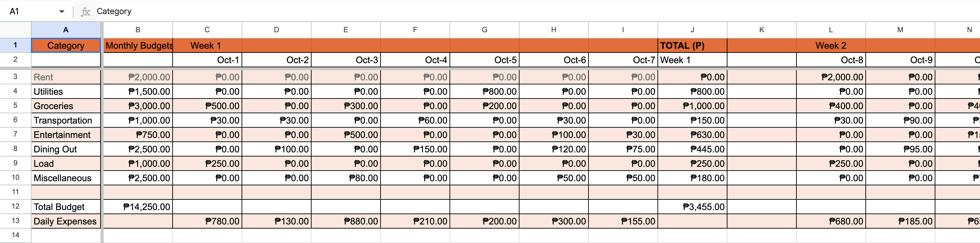Click the TOTAL (P) header cell
Viewport: 980px width, 243px height.
(692, 46)
